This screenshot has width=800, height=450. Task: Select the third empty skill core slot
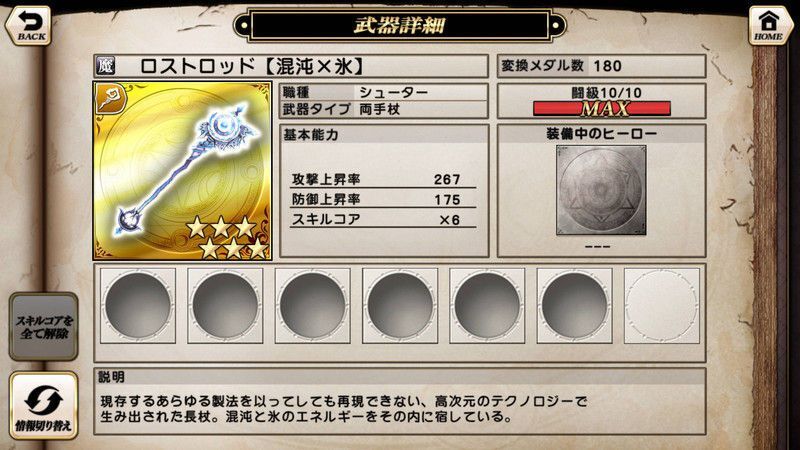tap(312, 306)
